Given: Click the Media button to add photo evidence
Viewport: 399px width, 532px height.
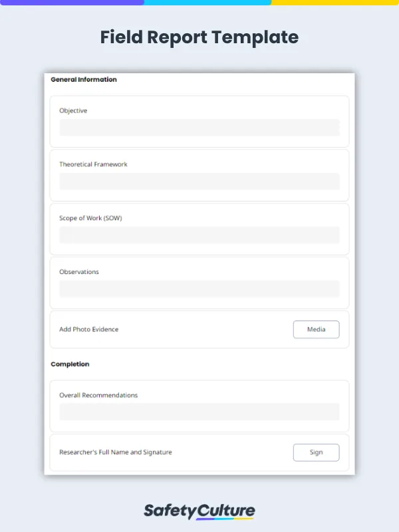Looking at the screenshot, I should click(x=316, y=329).
